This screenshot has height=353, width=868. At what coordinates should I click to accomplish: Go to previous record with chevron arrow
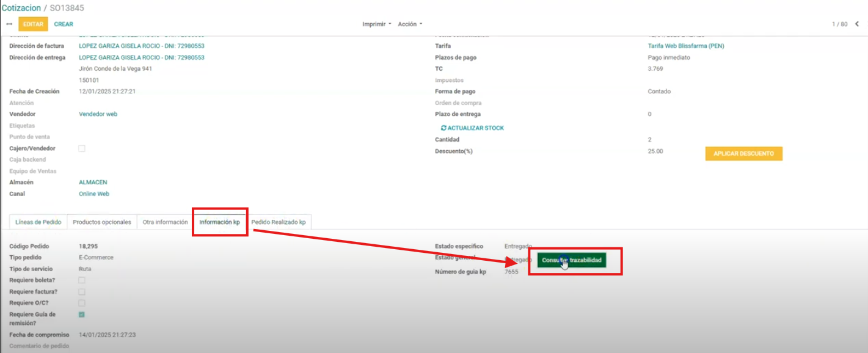(856, 24)
